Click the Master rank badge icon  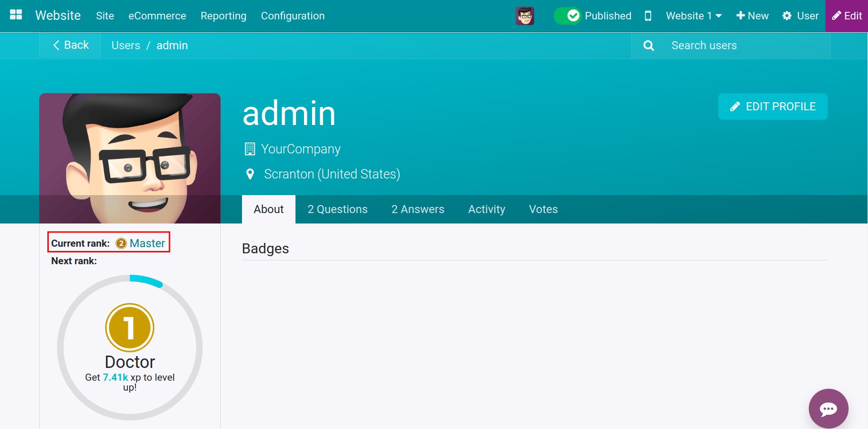[x=121, y=243]
